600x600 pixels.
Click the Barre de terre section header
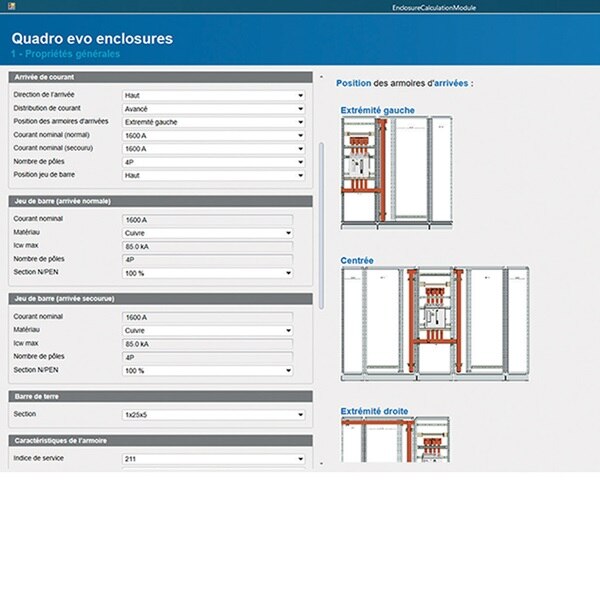click(160, 396)
